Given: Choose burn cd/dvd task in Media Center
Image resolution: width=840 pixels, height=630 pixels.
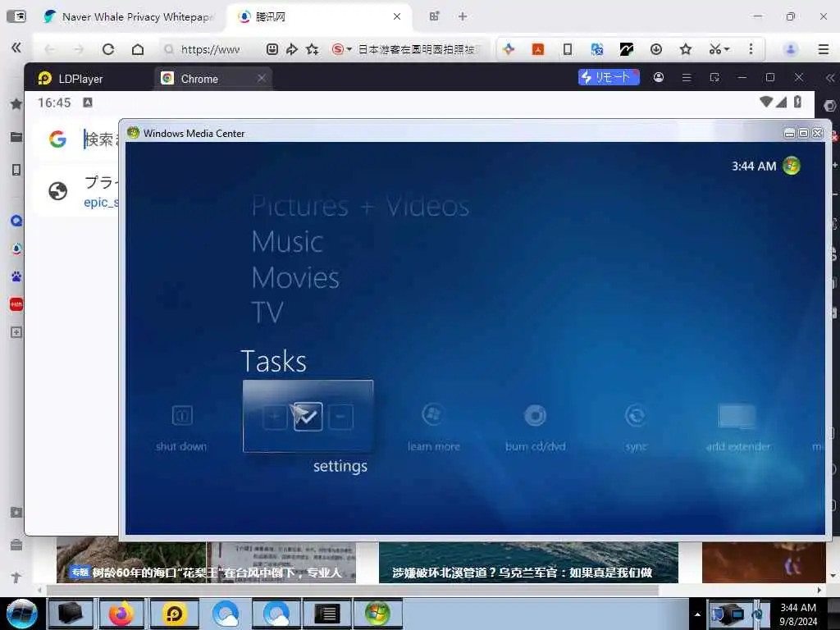Looking at the screenshot, I should (535, 428).
